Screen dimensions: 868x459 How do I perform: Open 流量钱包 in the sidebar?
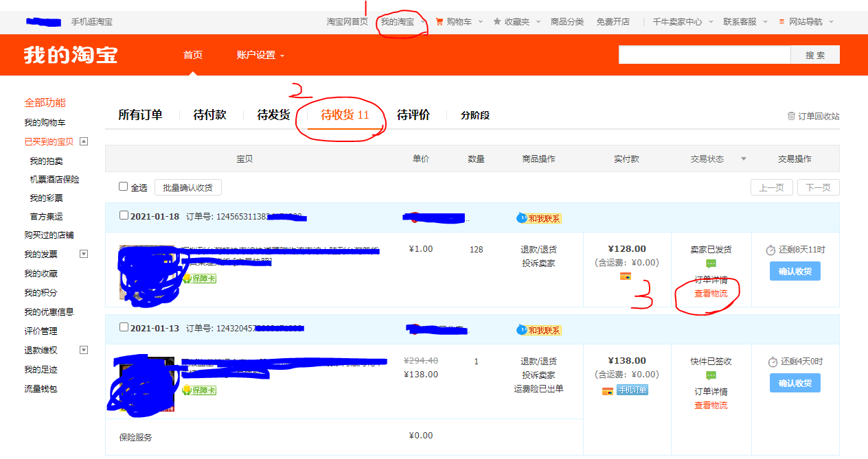[x=41, y=388]
